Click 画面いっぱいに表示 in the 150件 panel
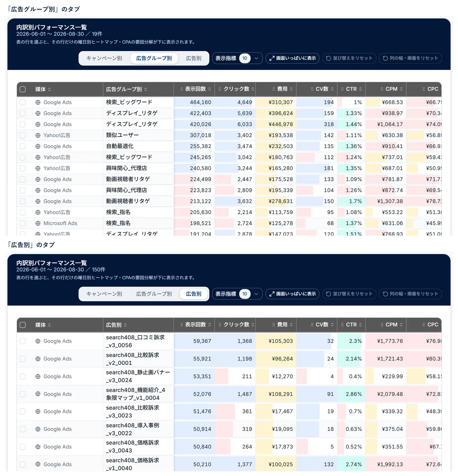This screenshot has height=476, width=458. (292, 294)
